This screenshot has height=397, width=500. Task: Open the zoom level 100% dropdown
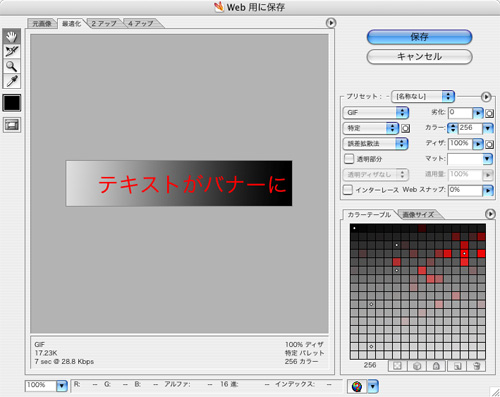(x=61, y=386)
